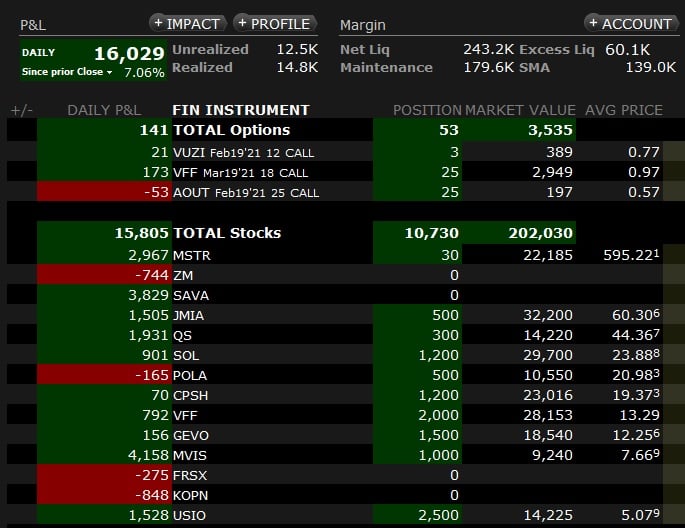This screenshot has width=685, height=528.
Task: Select the ZM stock row
Action: click(x=346, y=275)
